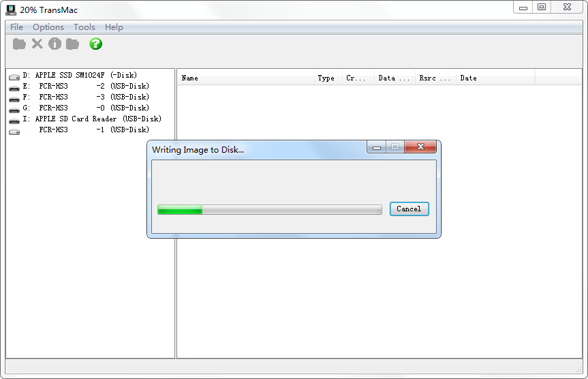Click the TransMac app icon in title bar

click(x=11, y=10)
